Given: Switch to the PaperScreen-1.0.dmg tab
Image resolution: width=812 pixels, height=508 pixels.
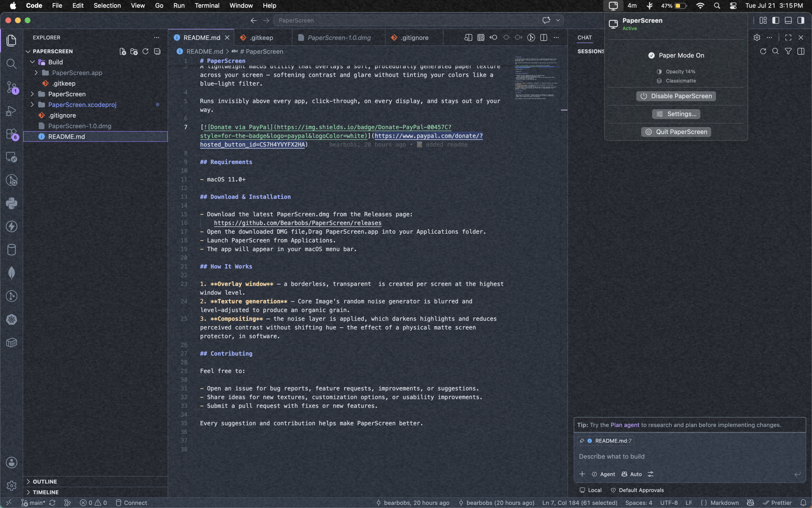Looking at the screenshot, I should pos(339,38).
